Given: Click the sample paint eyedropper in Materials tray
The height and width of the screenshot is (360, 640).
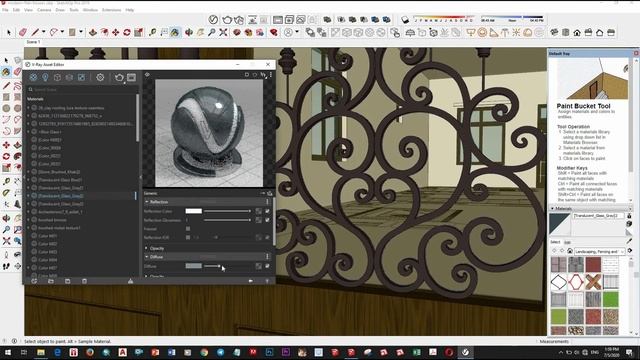Looking at the screenshot, I should point(629,242).
